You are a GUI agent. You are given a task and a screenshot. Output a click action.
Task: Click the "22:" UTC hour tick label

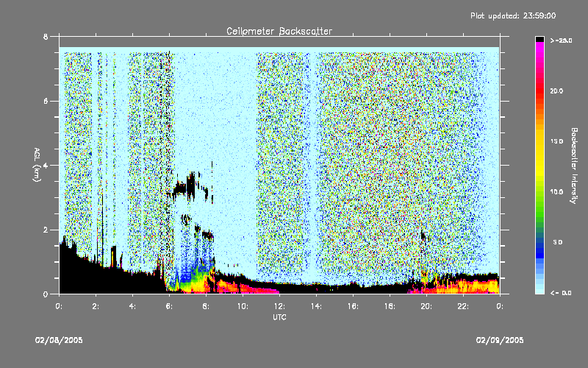tap(463, 306)
